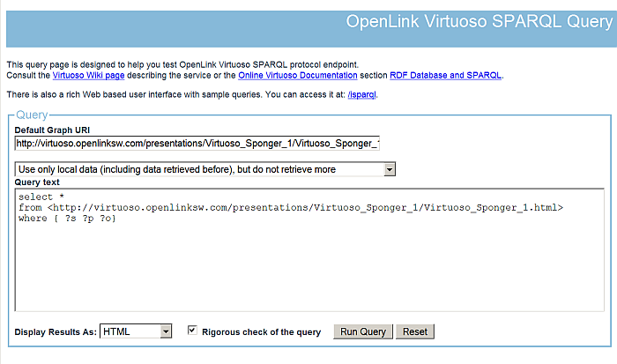The width and height of the screenshot is (617, 364).
Task: Go to the /isparql interface link
Action: [x=361, y=93]
